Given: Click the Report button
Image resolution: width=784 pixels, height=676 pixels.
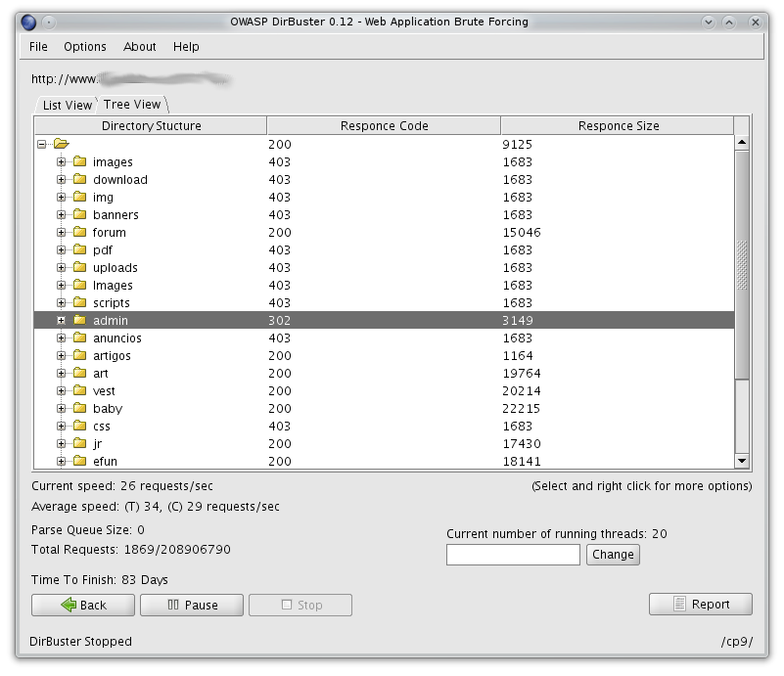Looking at the screenshot, I should tap(700, 605).
